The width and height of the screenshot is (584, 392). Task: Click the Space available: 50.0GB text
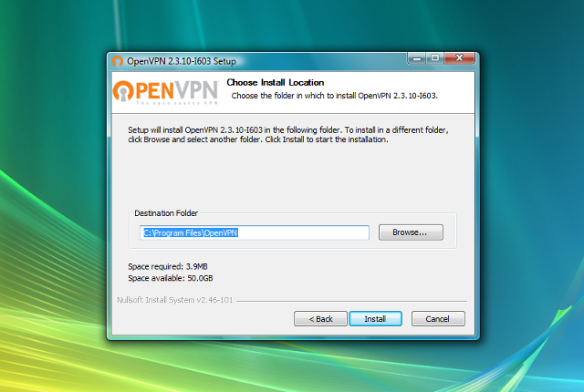pyautogui.click(x=171, y=278)
